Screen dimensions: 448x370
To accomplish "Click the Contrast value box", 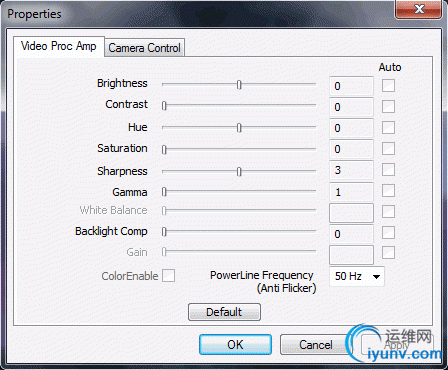I will tap(351, 107).
